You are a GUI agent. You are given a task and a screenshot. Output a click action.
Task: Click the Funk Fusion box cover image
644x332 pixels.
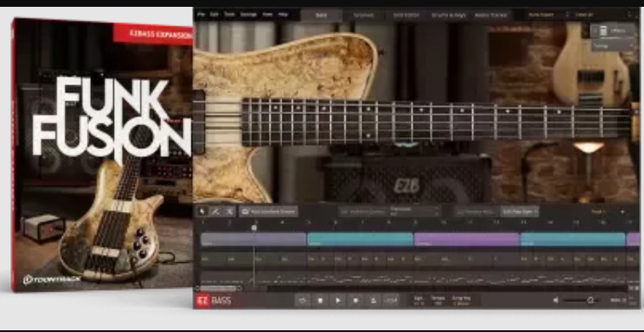pyautogui.click(x=102, y=155)
